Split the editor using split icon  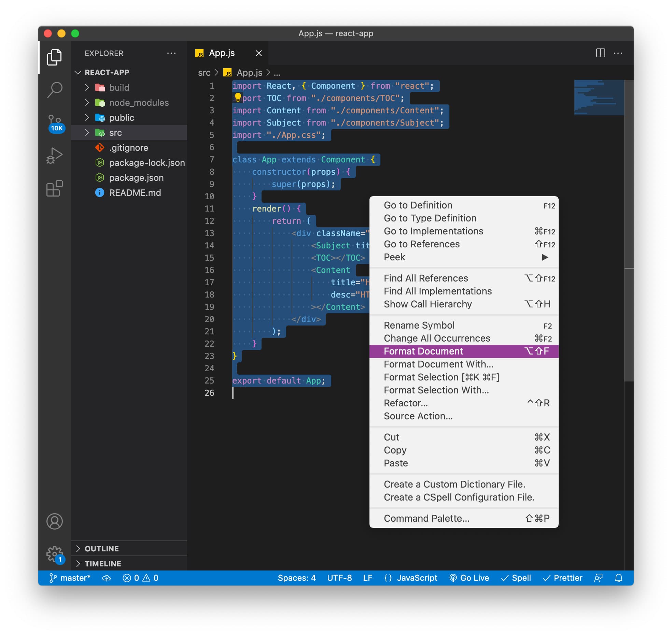[x=600, y=53]
